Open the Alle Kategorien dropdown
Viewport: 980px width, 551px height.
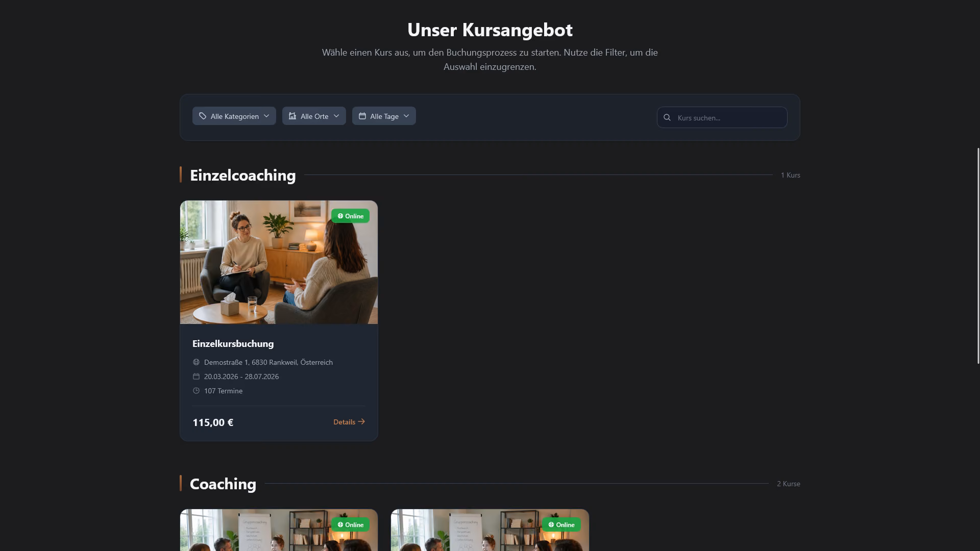coord(234,116)
